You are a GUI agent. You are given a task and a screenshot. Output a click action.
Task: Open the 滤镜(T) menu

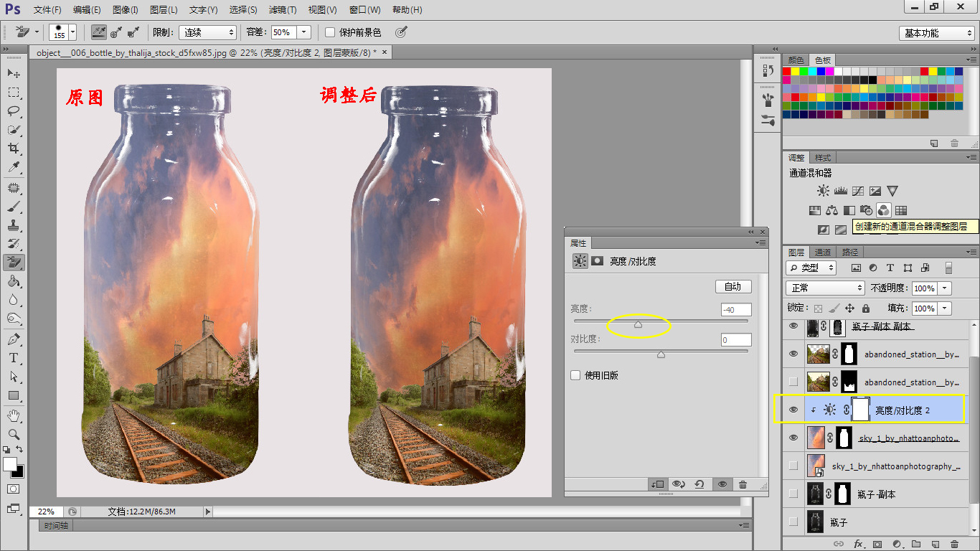pyautogui.click(x=283, y=10)
